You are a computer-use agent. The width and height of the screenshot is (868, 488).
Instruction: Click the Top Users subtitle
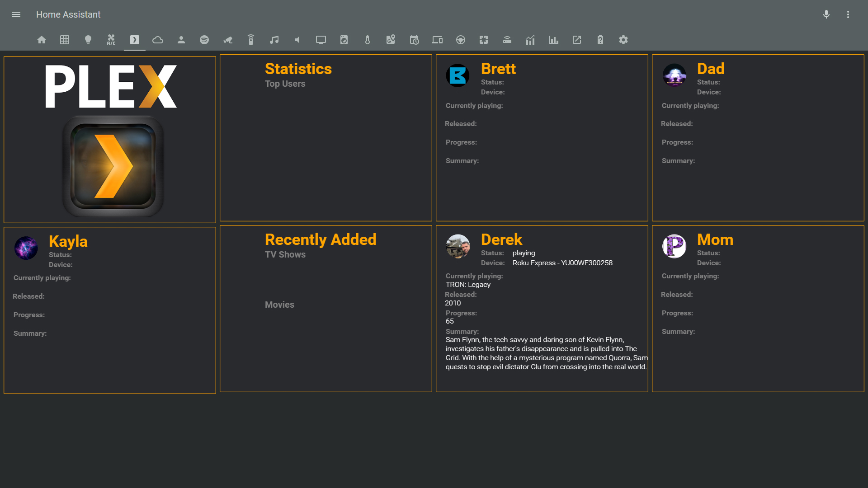tap(285, 84)
